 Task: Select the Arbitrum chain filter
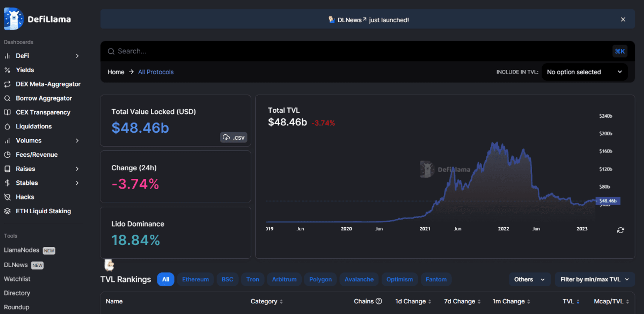tap(284, 279)
